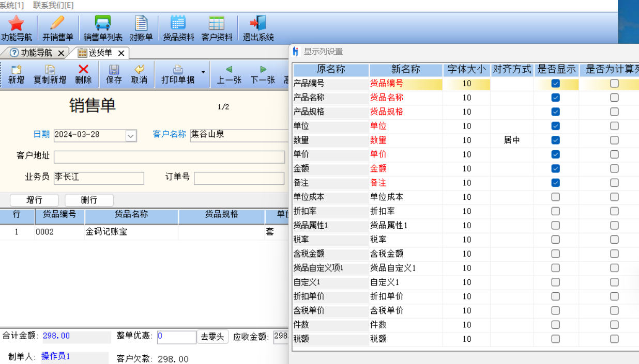Open the 对账单 document icon

click(x=141, y=24)
